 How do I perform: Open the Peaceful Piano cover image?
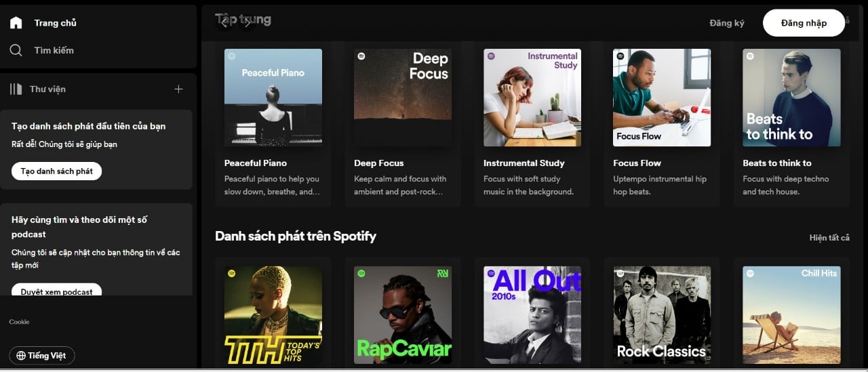(x=273, y=98)
